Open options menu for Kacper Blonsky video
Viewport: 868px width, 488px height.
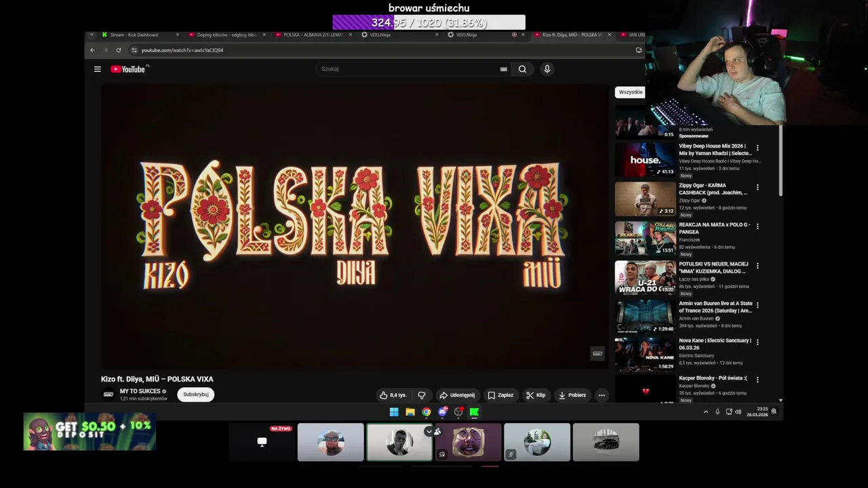757,380
